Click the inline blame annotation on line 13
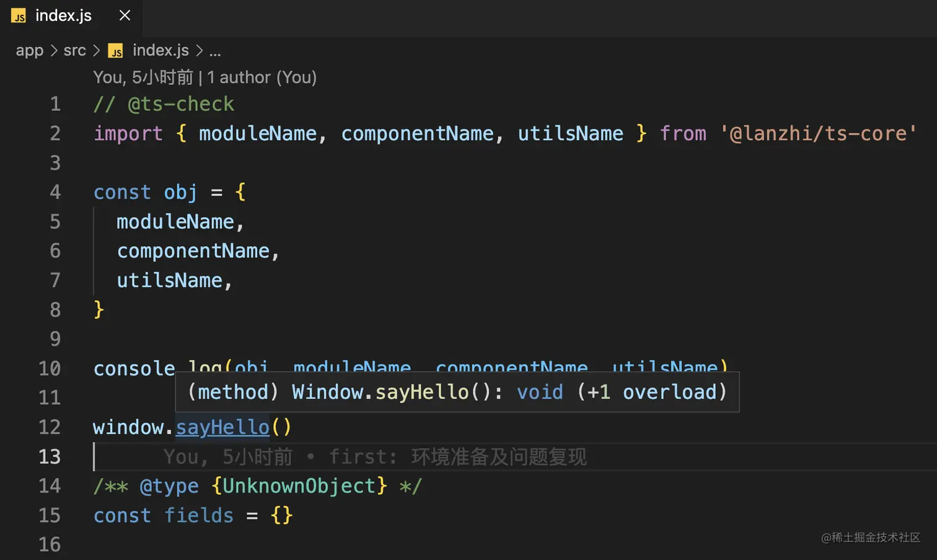937x560 pixels. pos(375,457)
